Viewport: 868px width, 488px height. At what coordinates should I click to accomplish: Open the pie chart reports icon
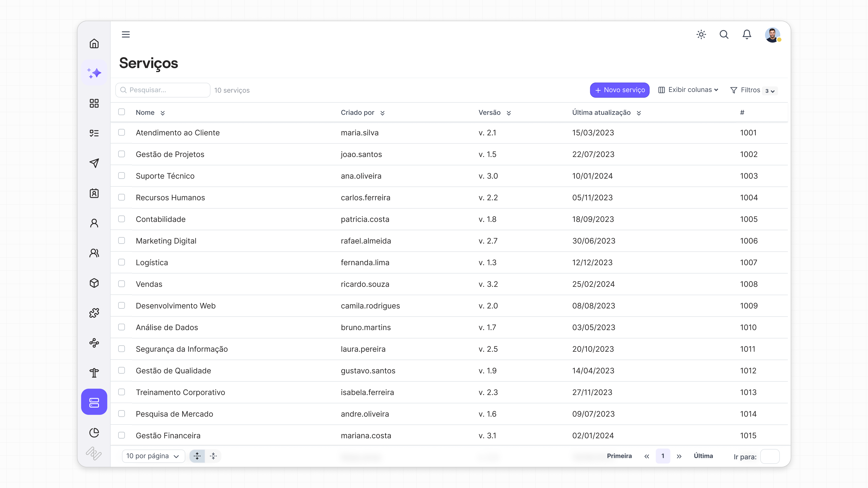coord(94,432)
